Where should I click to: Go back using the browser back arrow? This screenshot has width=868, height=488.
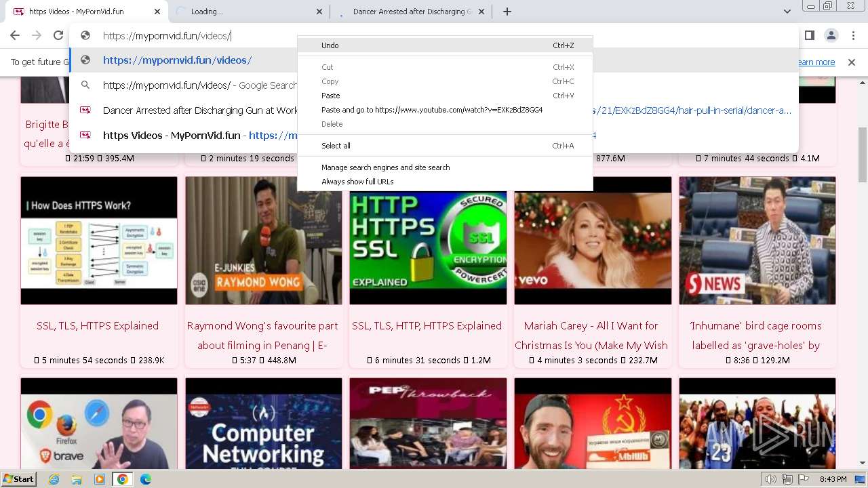tap(15, 35)
